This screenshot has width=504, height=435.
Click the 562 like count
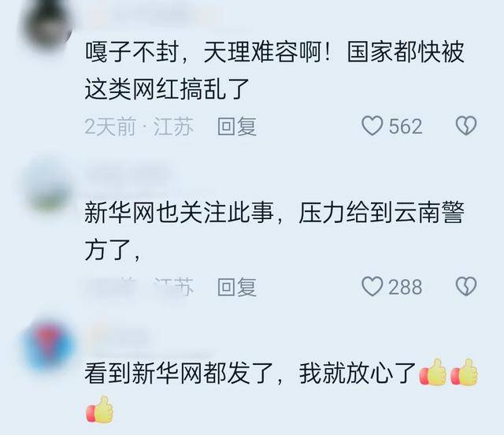(x=405, y=126)
